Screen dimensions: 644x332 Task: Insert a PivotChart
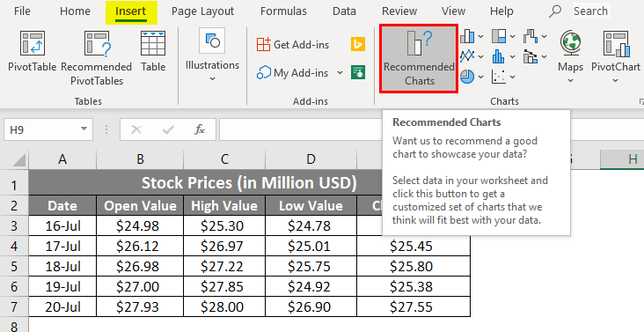(616, 55)
